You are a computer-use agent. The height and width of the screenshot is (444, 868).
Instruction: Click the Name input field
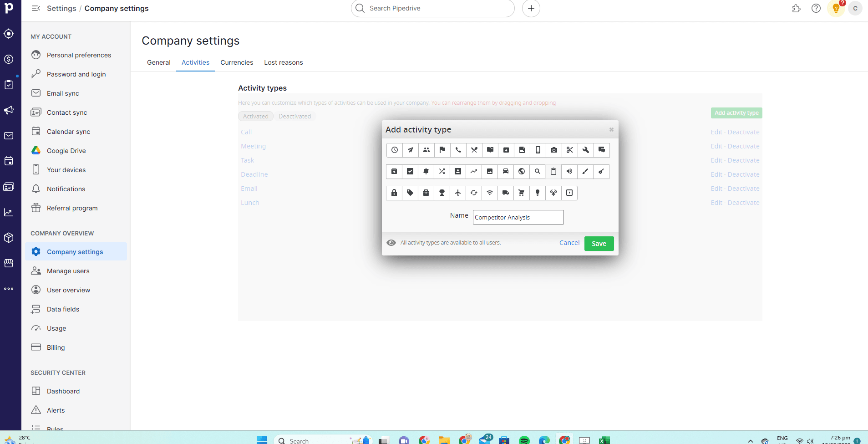[518, 217]
